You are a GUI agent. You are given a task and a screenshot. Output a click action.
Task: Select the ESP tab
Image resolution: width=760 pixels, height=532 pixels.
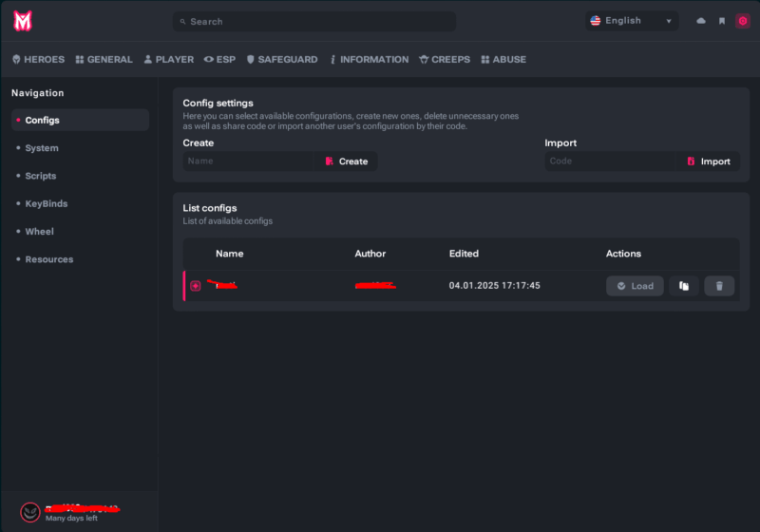pyautogui.click(x=219, y=59)
